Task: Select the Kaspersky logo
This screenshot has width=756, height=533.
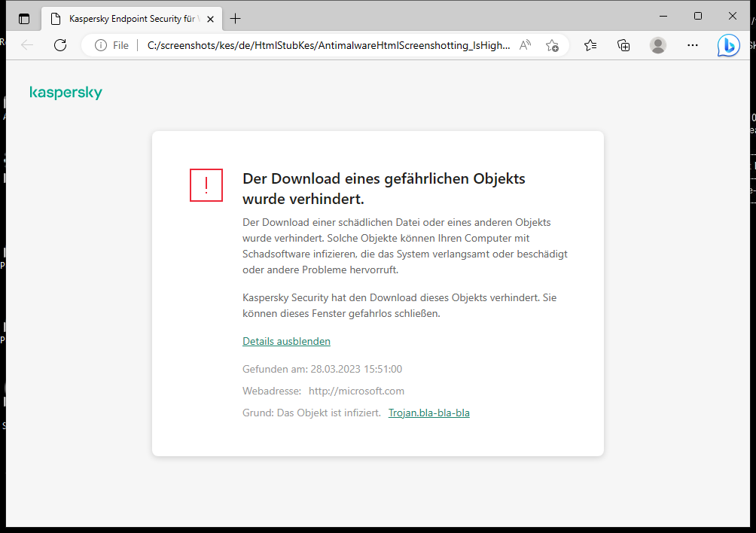Action: tap(66, 93)
